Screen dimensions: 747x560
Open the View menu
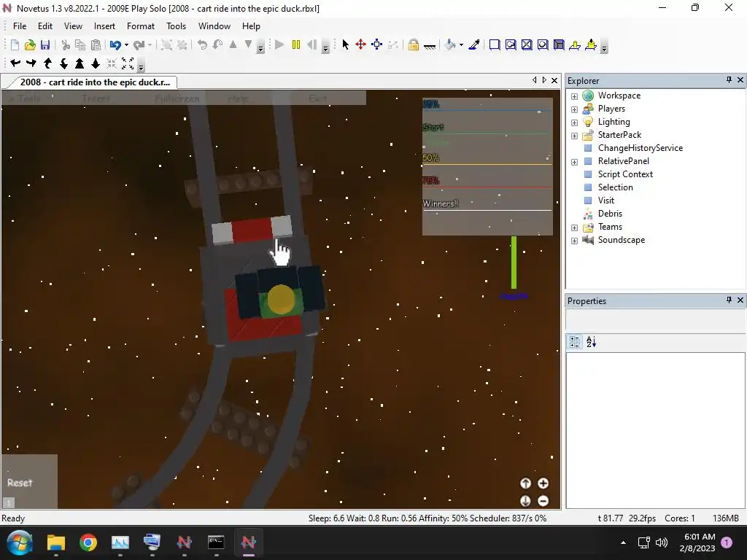coord(74,26)
